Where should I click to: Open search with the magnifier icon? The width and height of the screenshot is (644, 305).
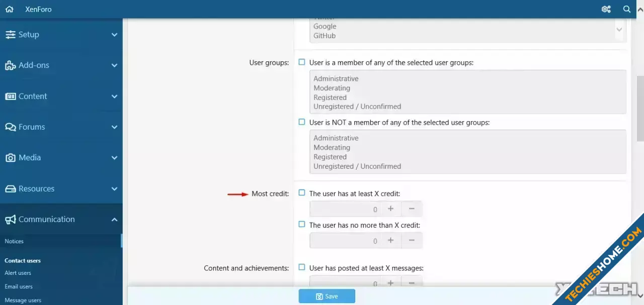[x=627, y=9]
